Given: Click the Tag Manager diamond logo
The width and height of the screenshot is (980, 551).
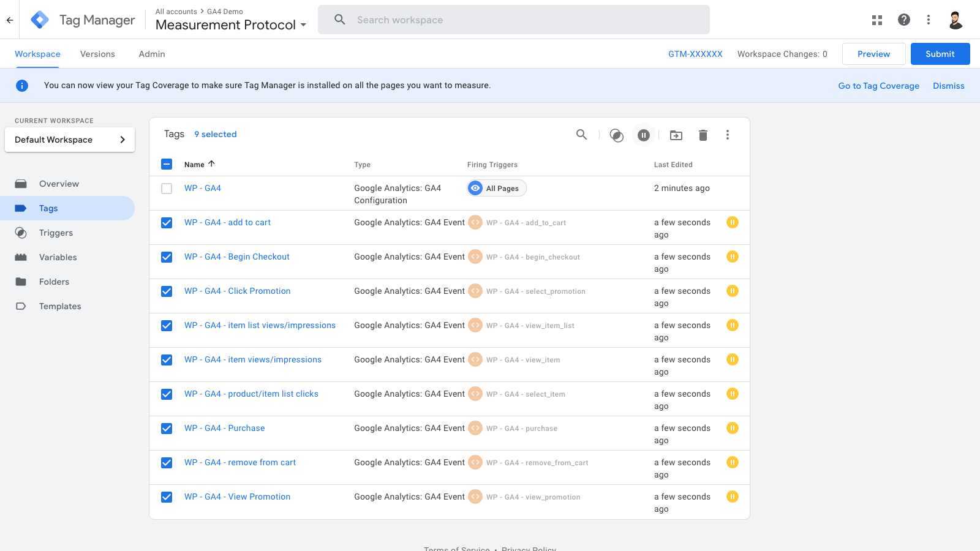Looking at the screenshot, I should 40,20.
